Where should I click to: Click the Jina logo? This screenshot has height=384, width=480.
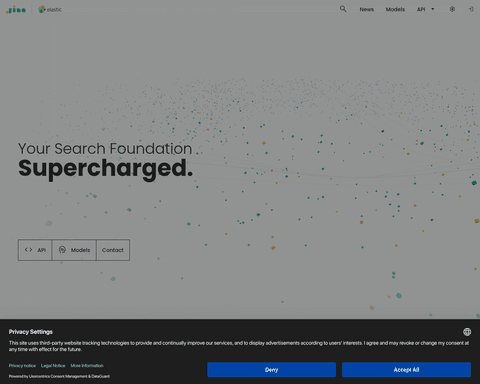click(x=16, y=10)
